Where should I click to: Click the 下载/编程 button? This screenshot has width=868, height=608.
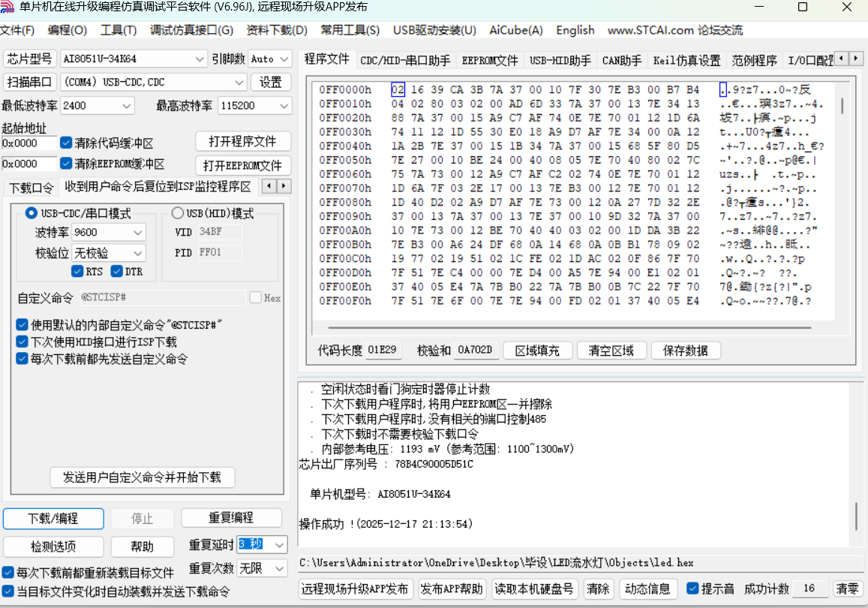53,518
